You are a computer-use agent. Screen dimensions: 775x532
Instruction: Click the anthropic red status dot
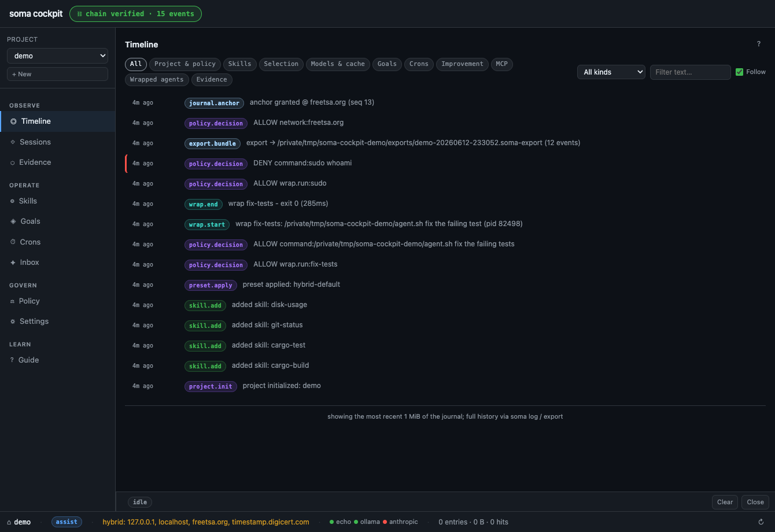tap(385, 522)
